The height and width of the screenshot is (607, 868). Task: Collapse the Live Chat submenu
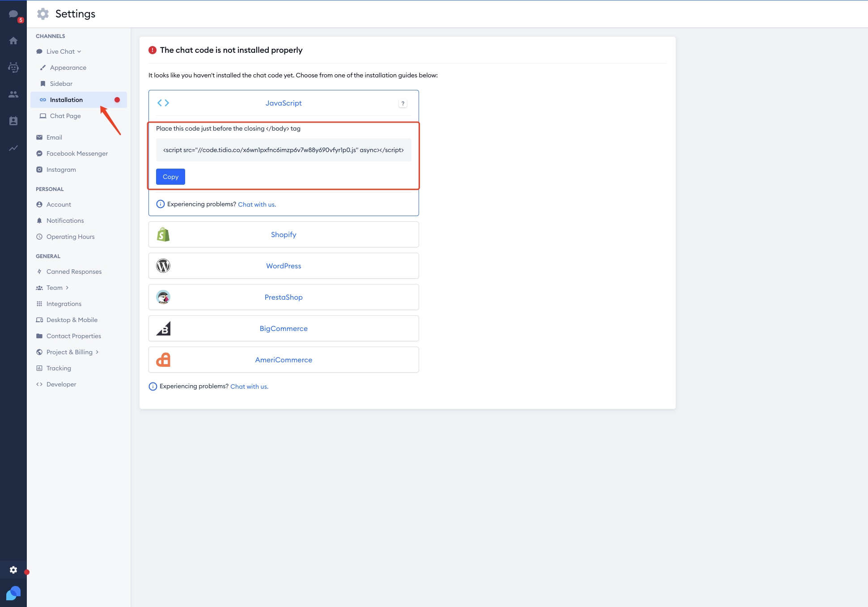(x=79, y=51)
